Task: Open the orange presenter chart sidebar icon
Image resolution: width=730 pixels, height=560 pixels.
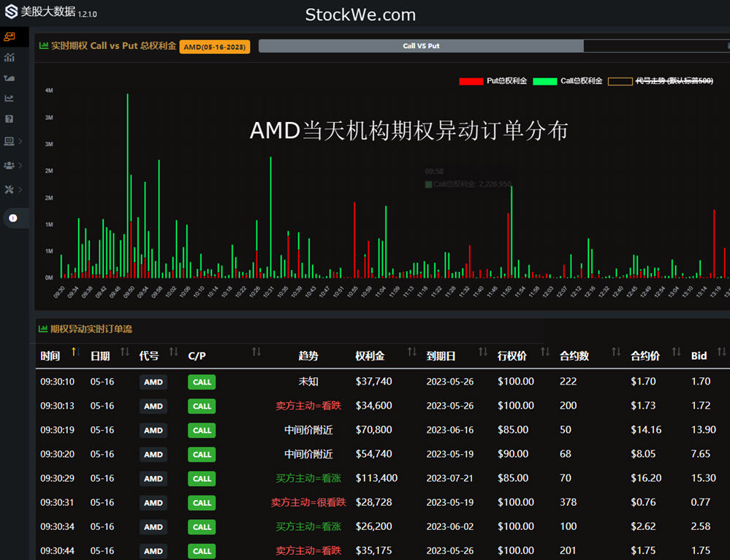Action: tap(9, 37)
